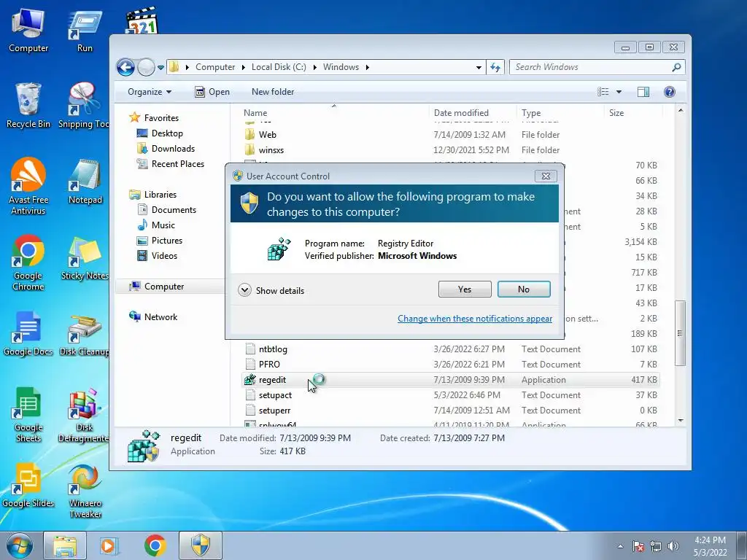The width and height of the screenshot is (747, 560).
Task: Select the setupact text document
Action: point(451,395)
